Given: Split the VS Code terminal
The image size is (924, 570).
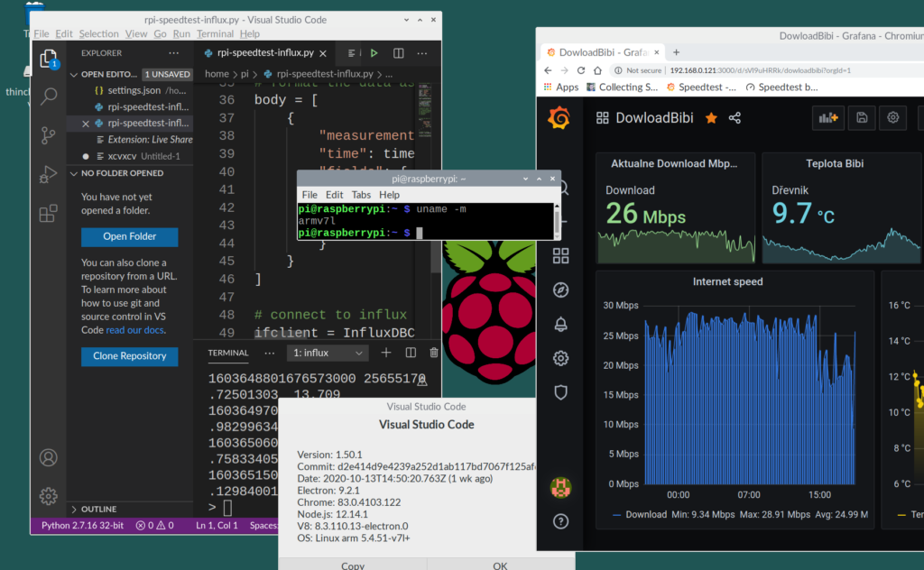Looking at the screenshot, I should [x=411, y=353].
